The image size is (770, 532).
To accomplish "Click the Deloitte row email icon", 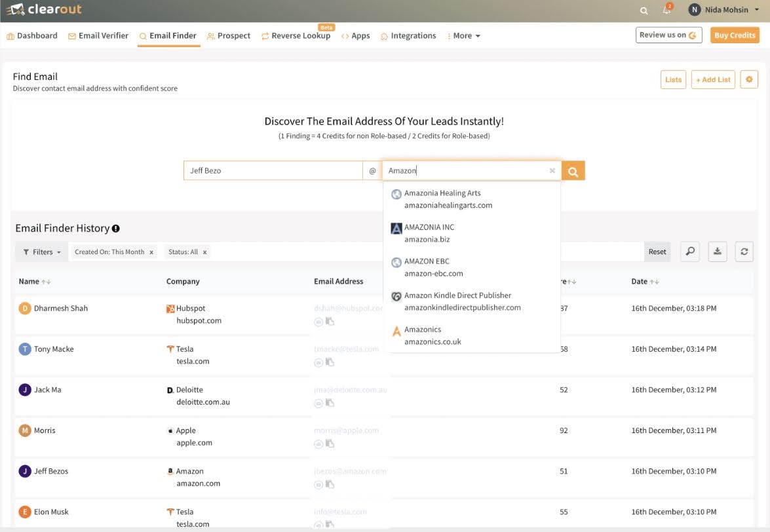I will point(318,404).
